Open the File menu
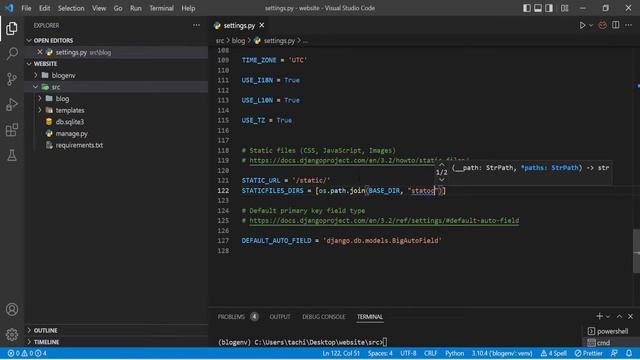This screenshot has height=360, width=640. (26, 8)
